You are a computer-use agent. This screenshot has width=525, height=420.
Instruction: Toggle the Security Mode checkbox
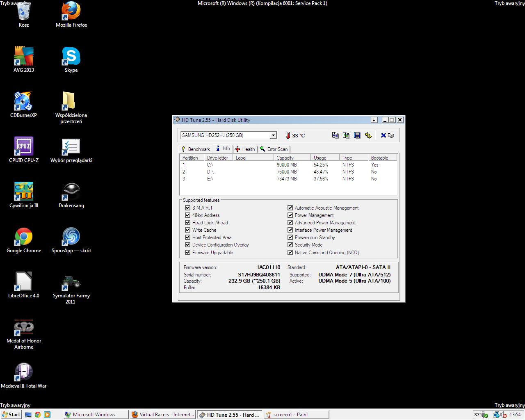click(x=290, y=245)
